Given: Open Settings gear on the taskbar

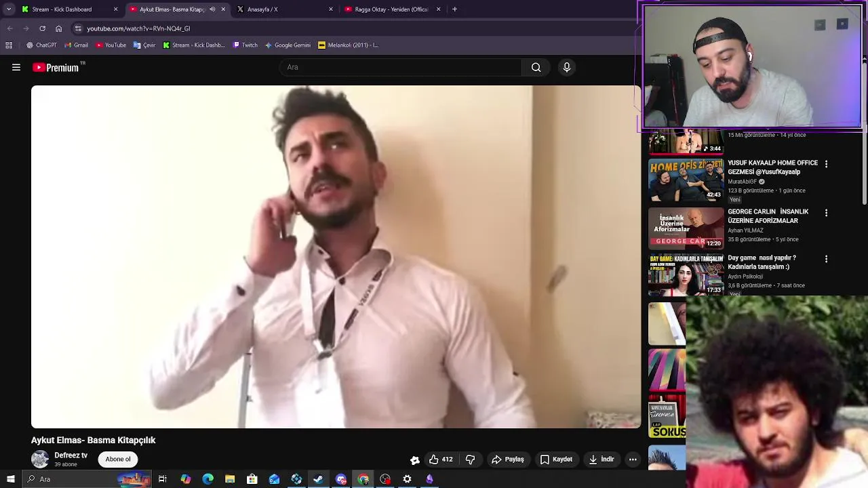Looking at the screenshot, I should (x=407, y=479).
